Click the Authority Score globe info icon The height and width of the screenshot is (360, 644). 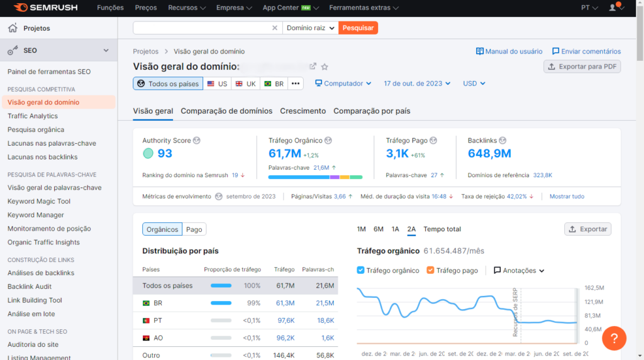pyautogui.click(x=197, y=140)
